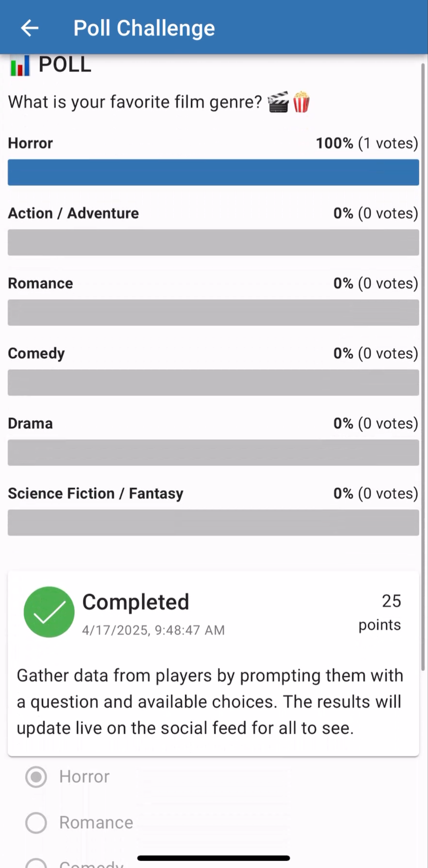The height and width of the screenshot is (868, 428).
Task: Click the green completed checkmark icon
Action: coord(49,612)
